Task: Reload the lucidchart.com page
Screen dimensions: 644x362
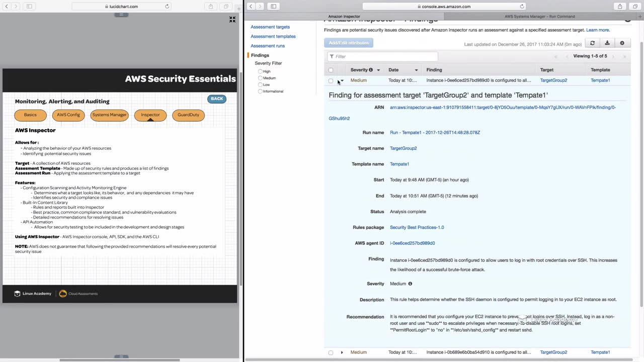Action: point(167,7)
